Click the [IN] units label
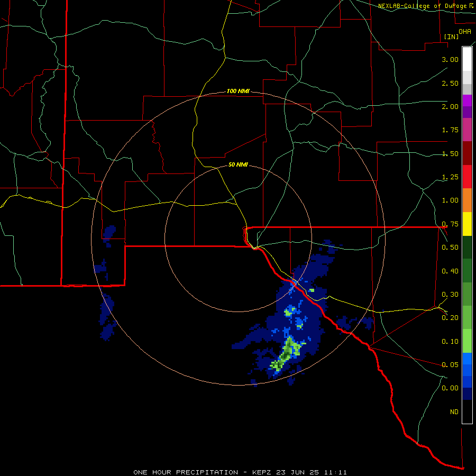 (452, 36)
